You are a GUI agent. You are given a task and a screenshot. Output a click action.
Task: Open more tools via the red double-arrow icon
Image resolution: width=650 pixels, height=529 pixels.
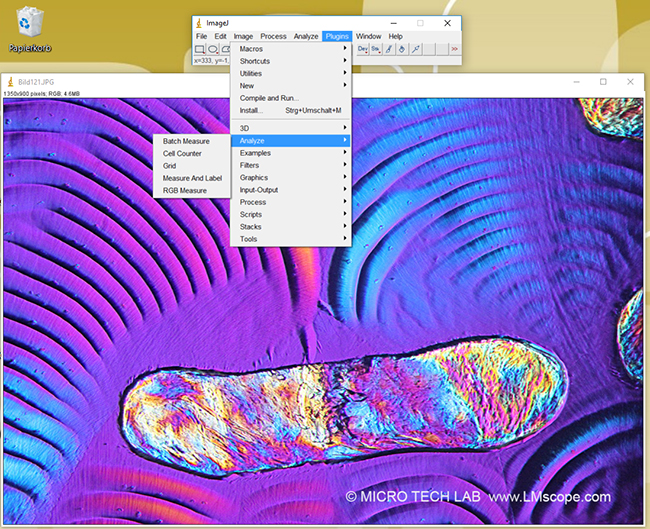[454, 49]
